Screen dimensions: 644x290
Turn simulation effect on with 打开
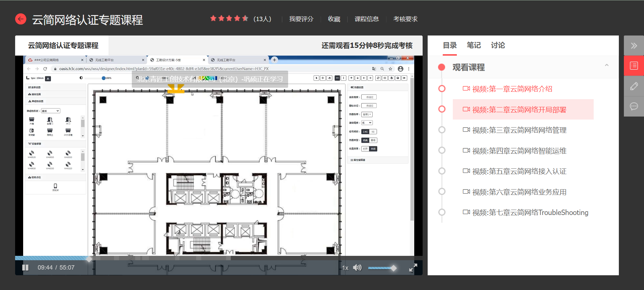(365, 149)
